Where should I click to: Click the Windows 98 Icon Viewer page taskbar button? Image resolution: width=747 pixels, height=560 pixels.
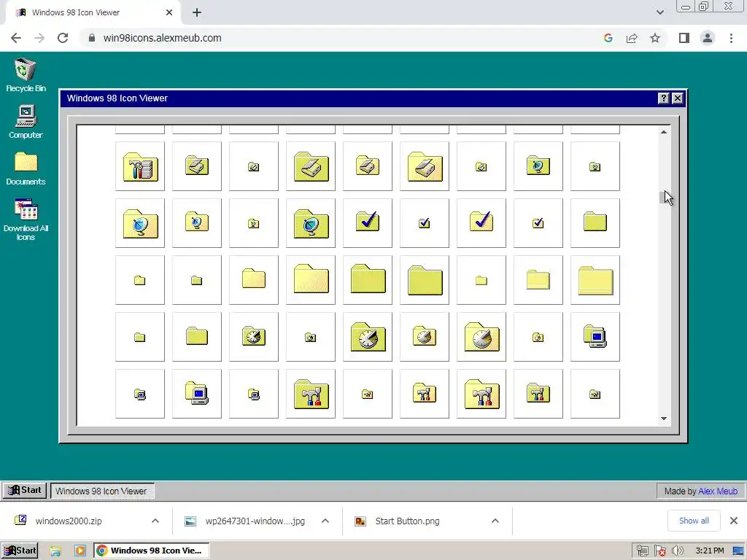pos(102,491)
